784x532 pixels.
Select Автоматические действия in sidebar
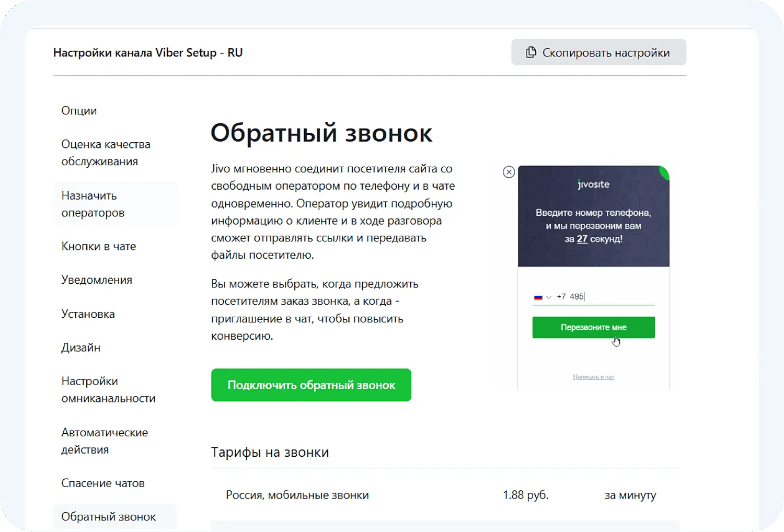pos(105,441)
